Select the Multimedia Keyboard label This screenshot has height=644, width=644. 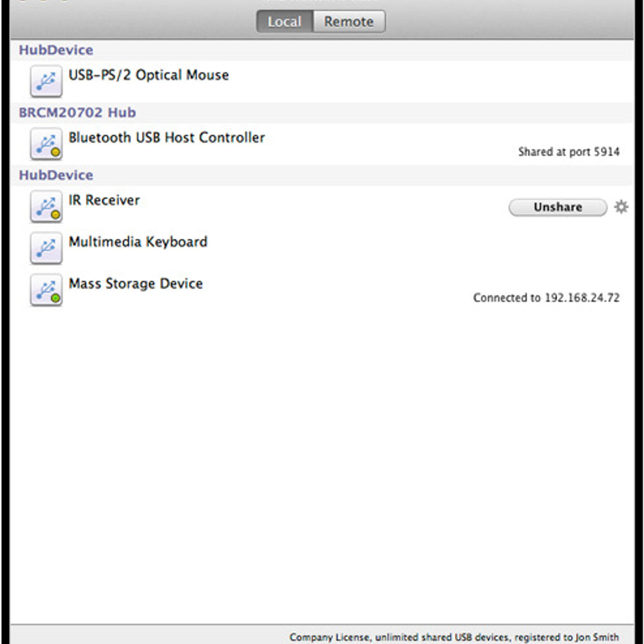[x=138, y=242]
